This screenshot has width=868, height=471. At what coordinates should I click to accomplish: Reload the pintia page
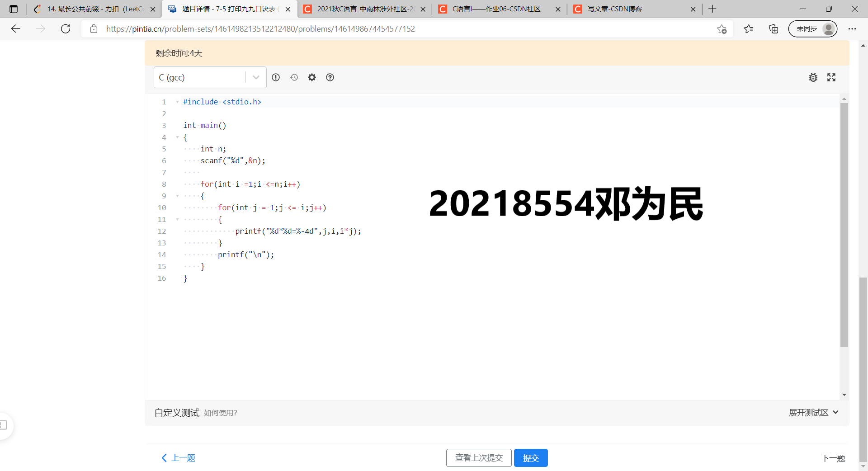(x=66, y=29)
